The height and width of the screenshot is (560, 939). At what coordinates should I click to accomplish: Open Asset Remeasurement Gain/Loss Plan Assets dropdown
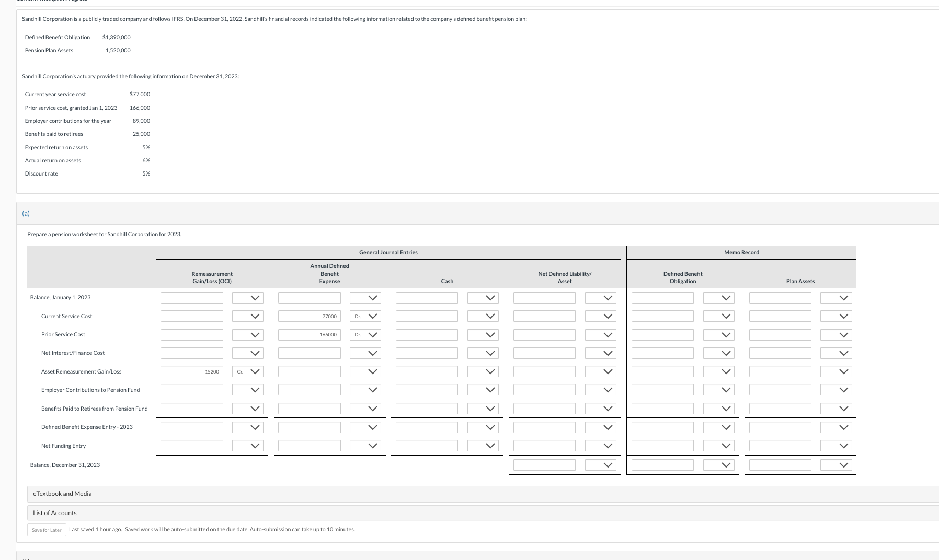point(837,371)
